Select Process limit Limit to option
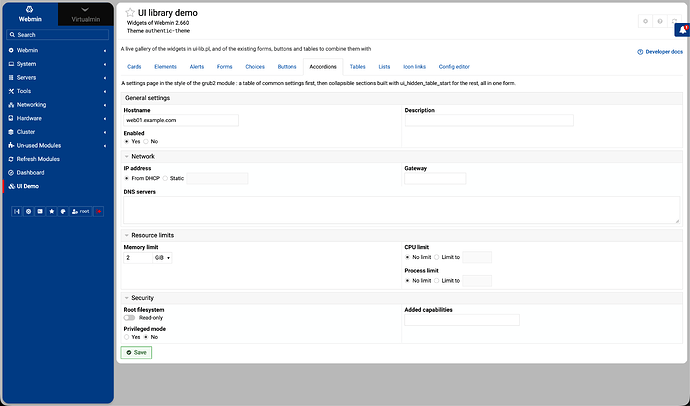This screenshot has height=406, width=690. [437, 281]
